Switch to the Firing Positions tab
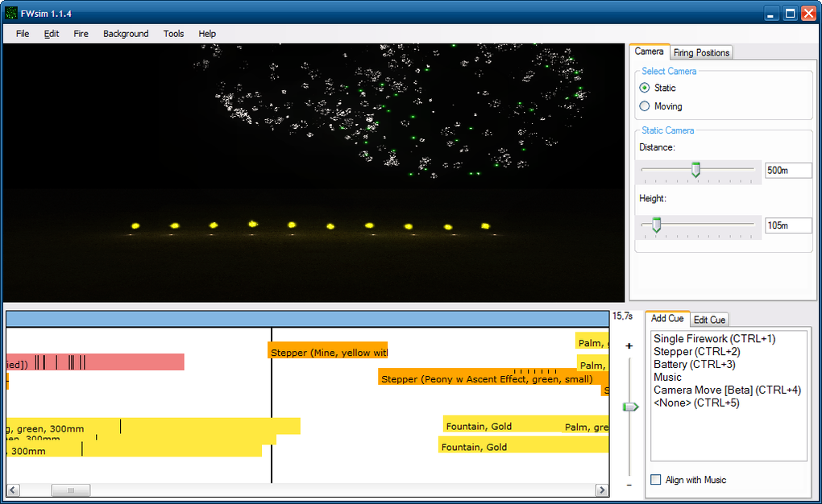 point(701,52)
